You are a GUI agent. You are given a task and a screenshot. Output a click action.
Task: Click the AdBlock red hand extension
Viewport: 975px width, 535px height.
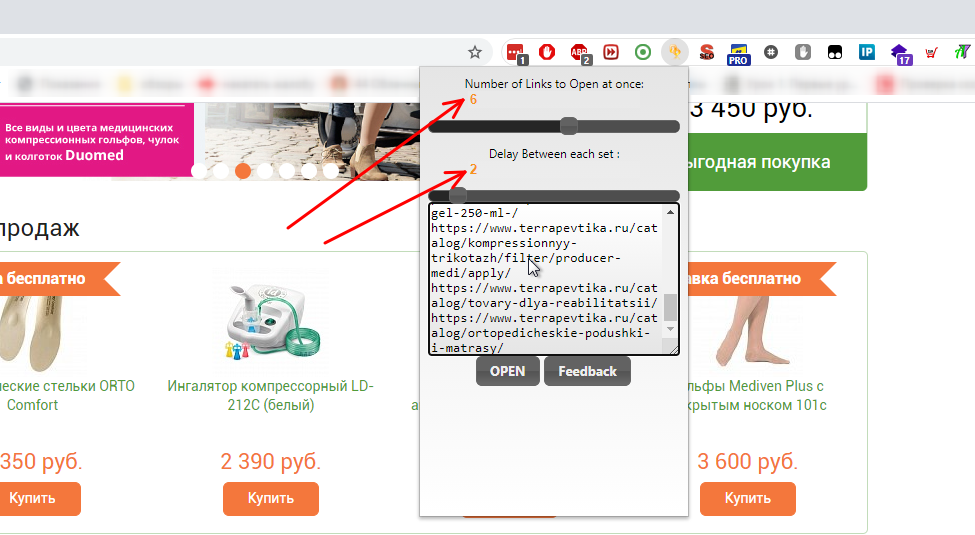[547, 52]
